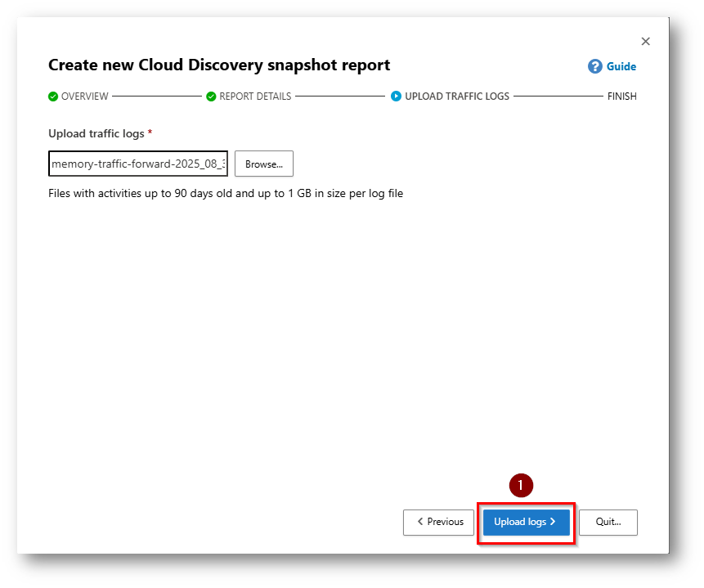Click the left chevron on the Previous button
The image size is (704, 588).
click(x=420, y=522)
